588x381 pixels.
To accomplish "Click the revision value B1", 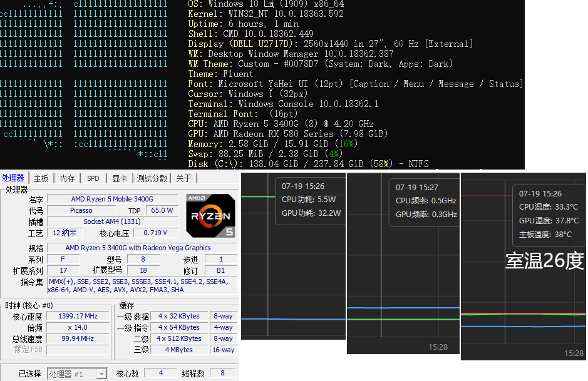I will click(221, 270).
